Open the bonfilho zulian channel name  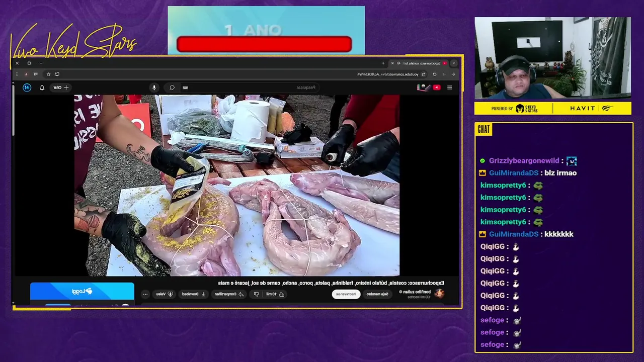pos(415,292)
